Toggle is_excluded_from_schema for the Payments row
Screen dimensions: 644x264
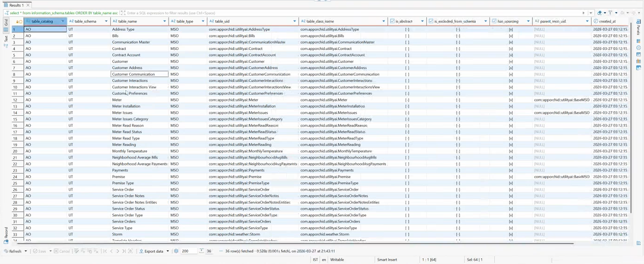pyautogui.click(x=458, y=170)
